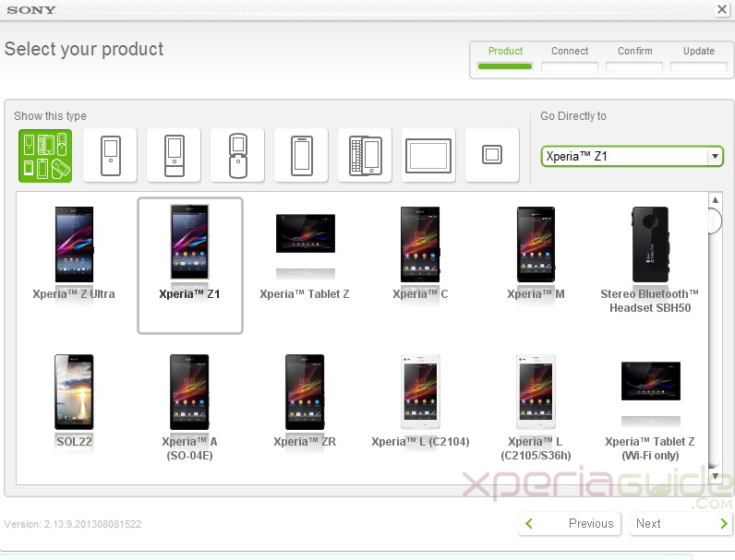Select the Xperia Z1 product image
The width and height of the screenshot is (735, 560).
click(x=190, y=242)
